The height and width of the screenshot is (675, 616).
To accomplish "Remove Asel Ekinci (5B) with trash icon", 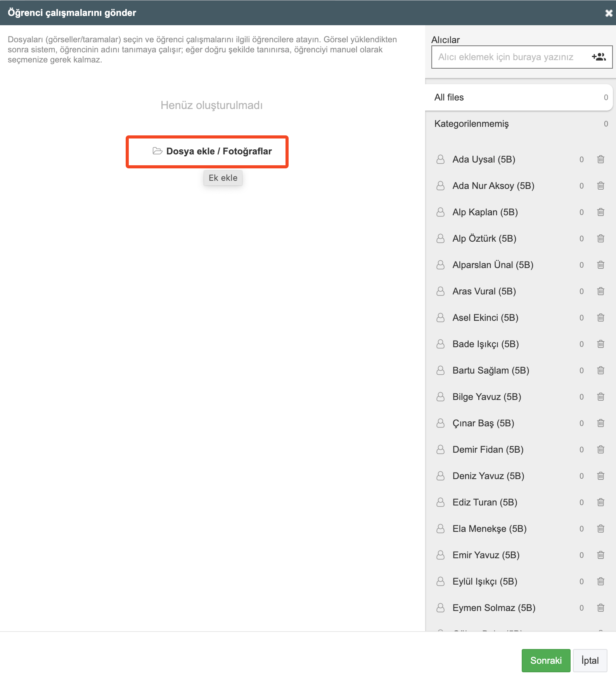I will pos(600,318).
